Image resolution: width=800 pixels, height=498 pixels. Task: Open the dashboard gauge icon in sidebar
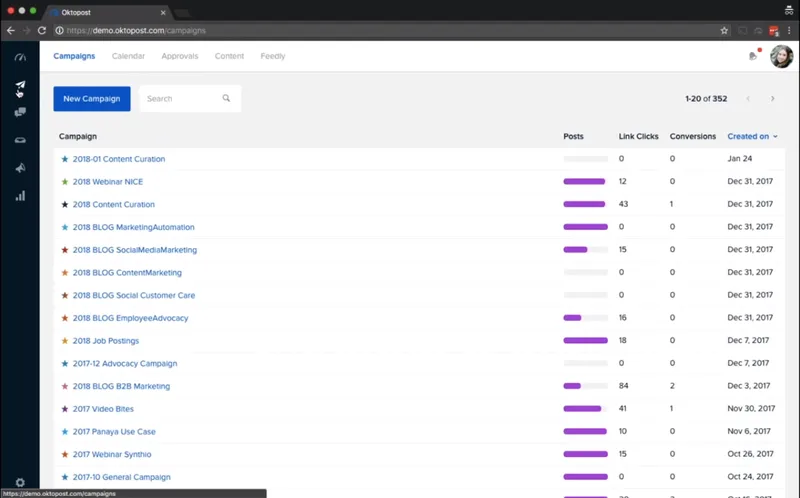(20, 57)
